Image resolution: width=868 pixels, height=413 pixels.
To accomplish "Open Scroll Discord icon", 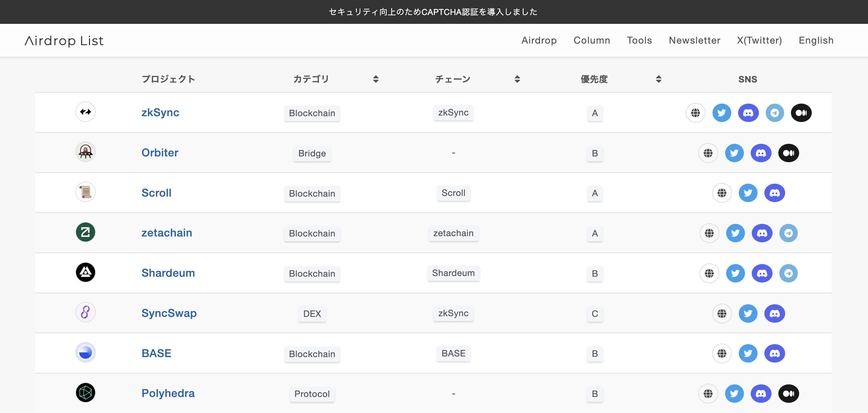I will pos(775,193).
